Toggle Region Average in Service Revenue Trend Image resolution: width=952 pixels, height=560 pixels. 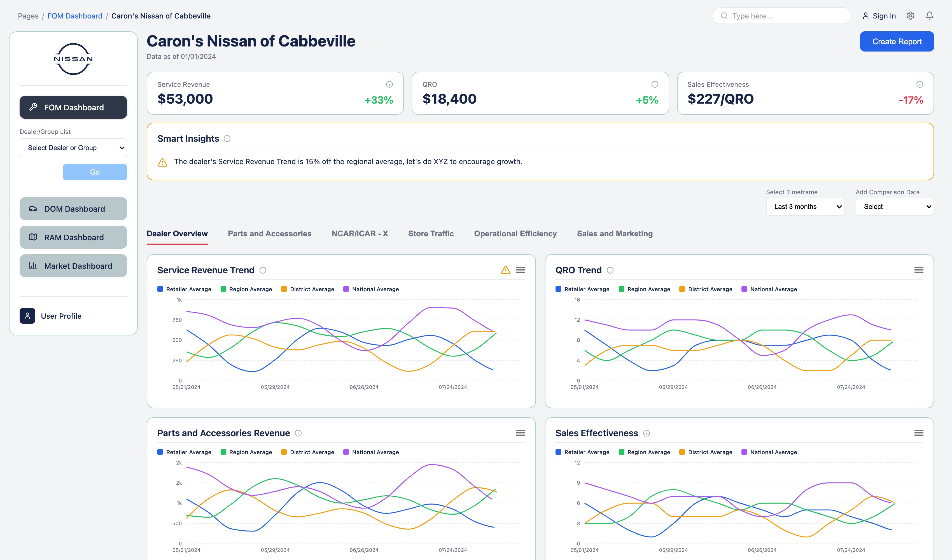click(246, 289)
